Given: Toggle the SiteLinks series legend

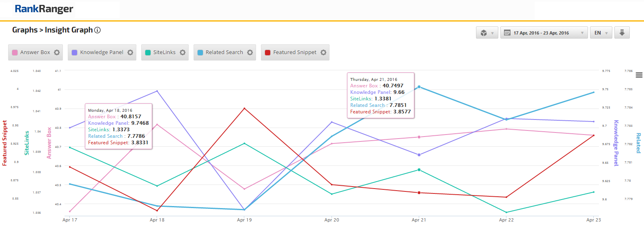Looking at the screenshot, I should pyautogui.click(x=164, y=52).
